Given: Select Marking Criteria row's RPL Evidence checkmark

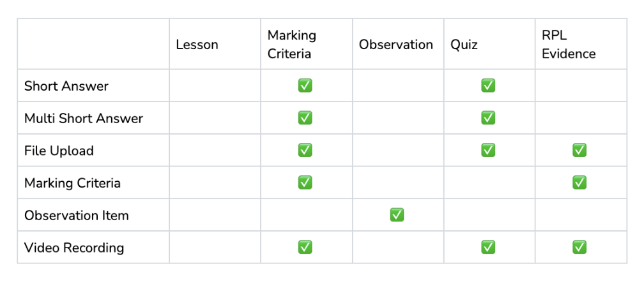Looking at the screenshot, I should click(x=579, y=182).
